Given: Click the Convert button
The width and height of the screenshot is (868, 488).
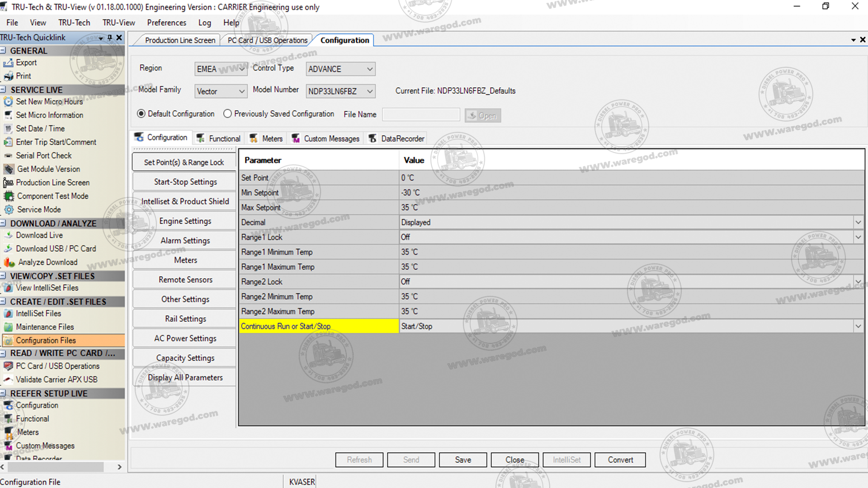Looking at the screenshot, I should tap(620, 460).
